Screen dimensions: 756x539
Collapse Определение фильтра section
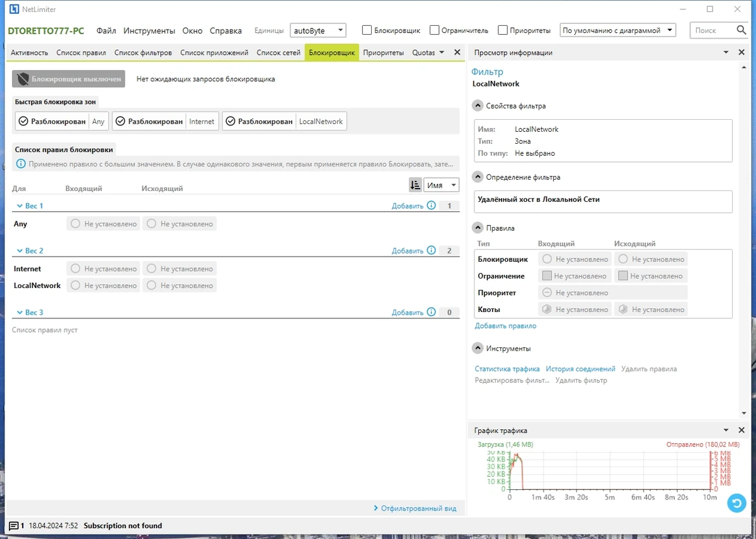tap(478, 177)
